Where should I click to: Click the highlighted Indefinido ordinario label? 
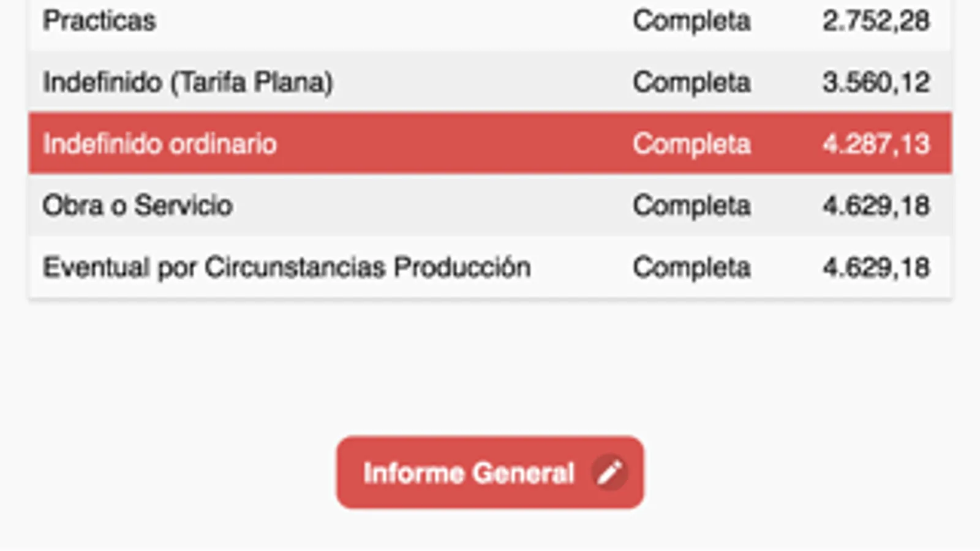(159, 144)
